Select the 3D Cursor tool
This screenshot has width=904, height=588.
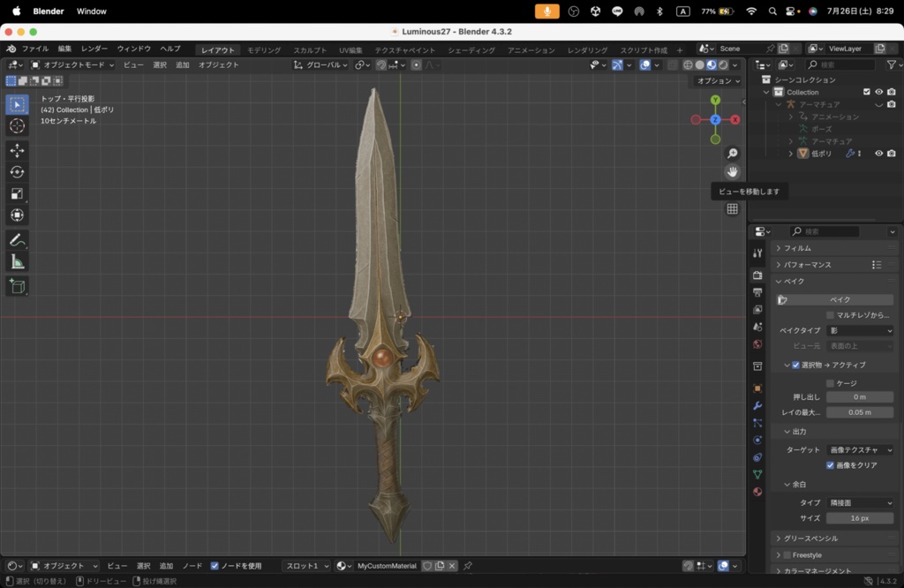pos(17,125)
